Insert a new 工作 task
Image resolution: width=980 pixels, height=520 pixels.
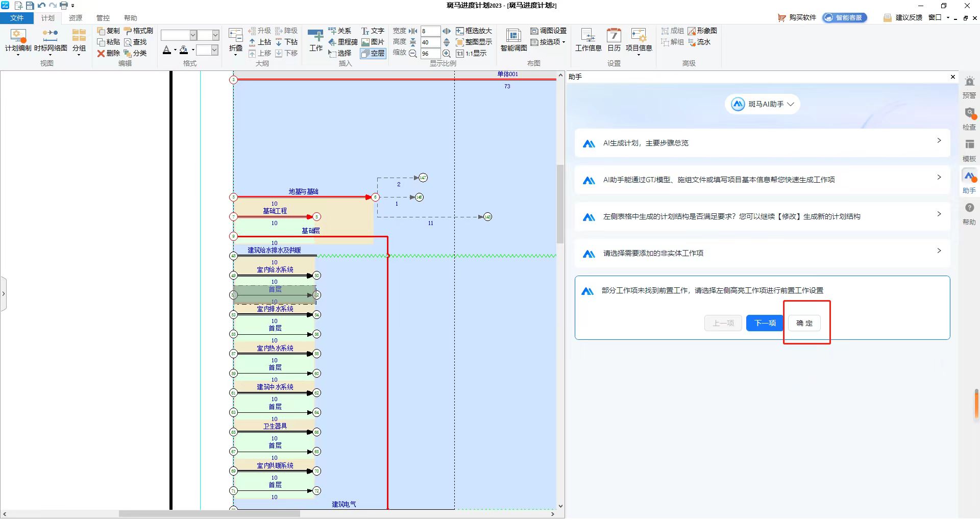click(316, 41)
